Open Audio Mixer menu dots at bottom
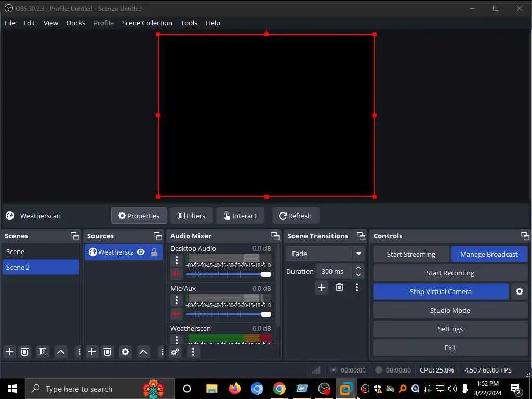Screen dimensions: 532x399 click(193, 352)
